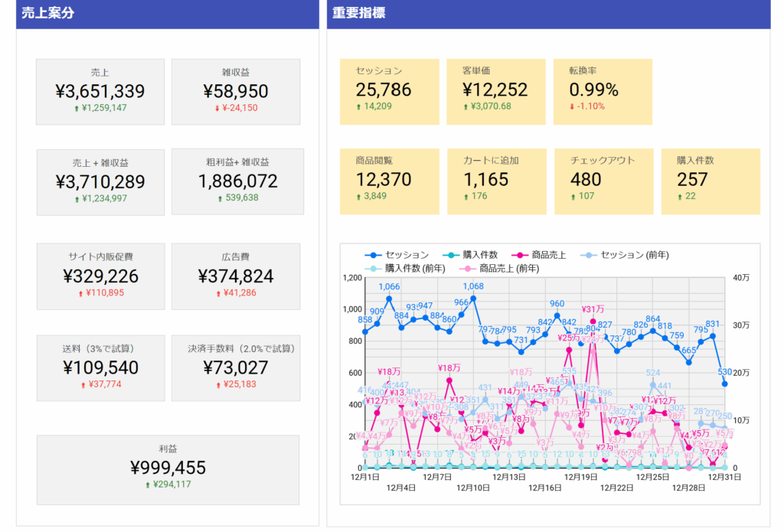
Task: Open the 客単価 ¥12,252 scorecard
Action: coord(495,91)
